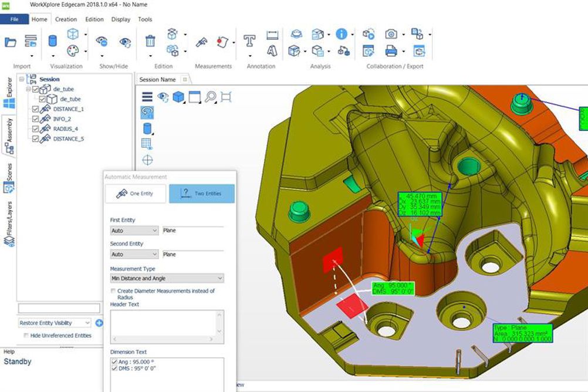Click the blue information icon in Analysis
This screenshot has width=588, height=392.
(342, 34)
